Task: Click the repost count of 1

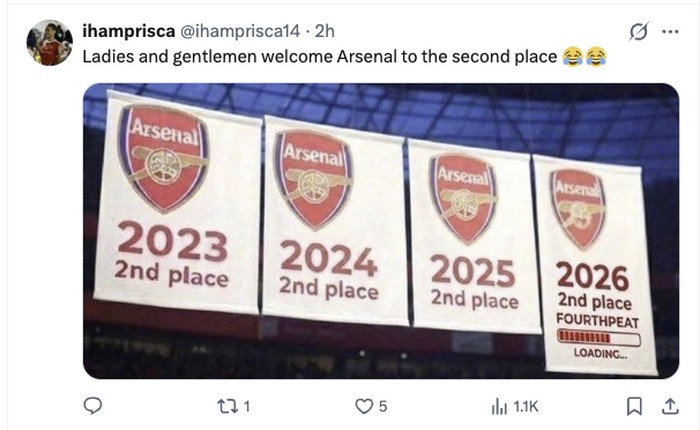Action: click(x=247, y=406)
